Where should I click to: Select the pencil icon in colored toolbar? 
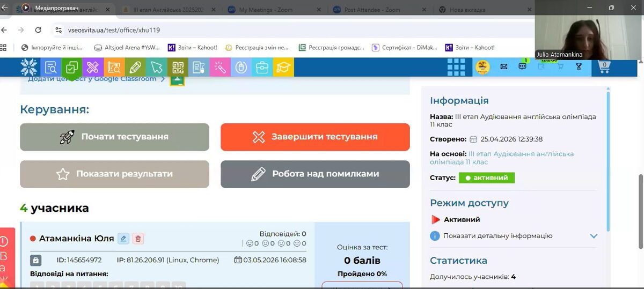(x=135, y=68)
